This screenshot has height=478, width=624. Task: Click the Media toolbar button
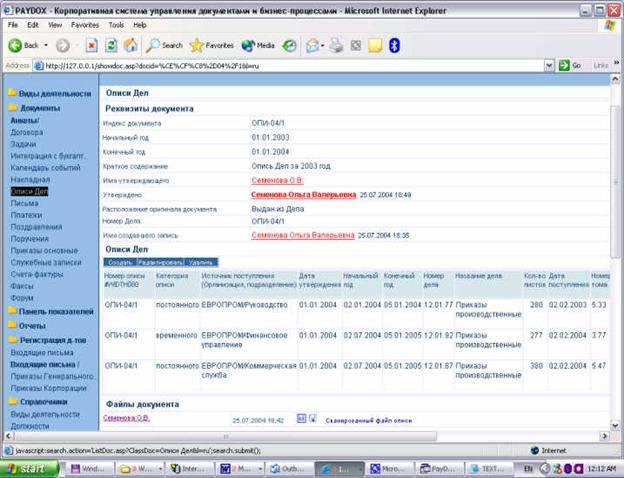[258, 46]
